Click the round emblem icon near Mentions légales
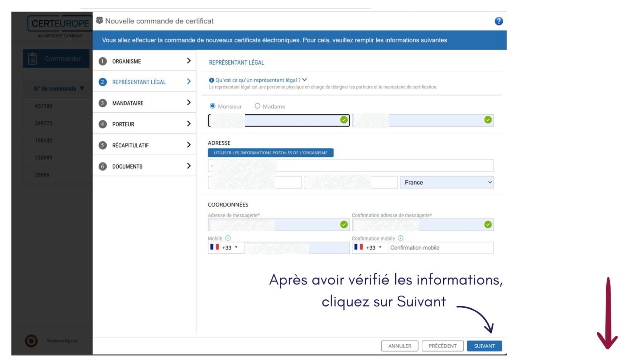The width and height of the screenshot is (644, 362). pos(31,341)
